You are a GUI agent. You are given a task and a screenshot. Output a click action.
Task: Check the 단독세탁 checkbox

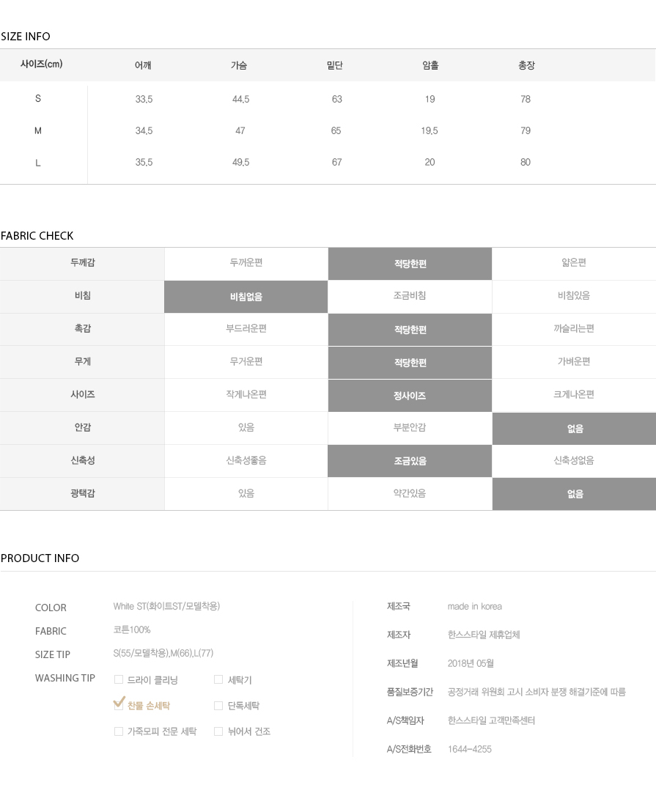[x=218, y=705]
